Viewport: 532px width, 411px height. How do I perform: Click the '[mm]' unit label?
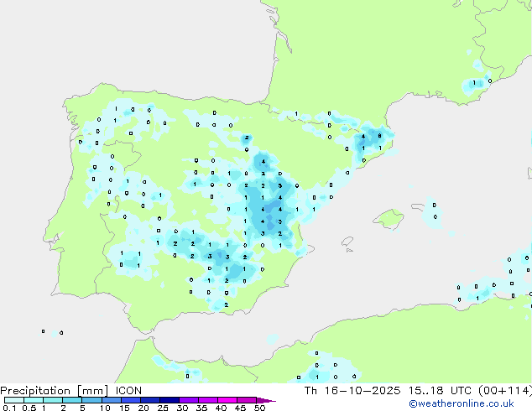(x=93, y=391)
